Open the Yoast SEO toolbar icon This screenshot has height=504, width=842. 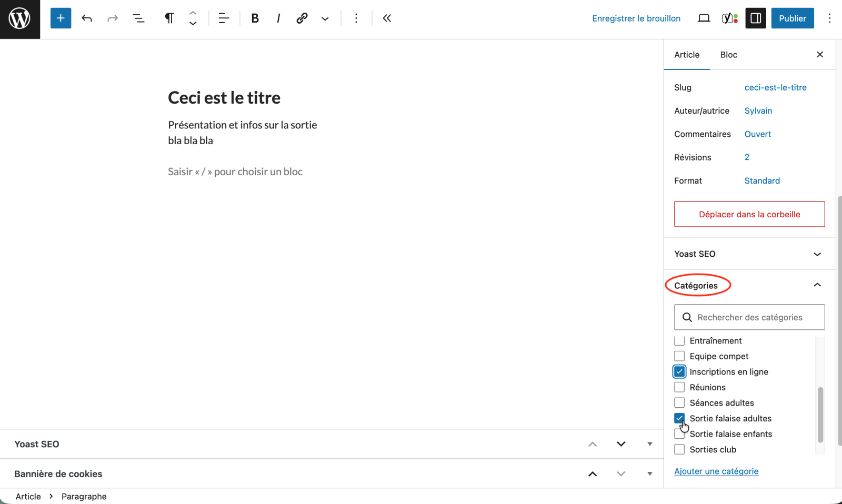[729, 18]
